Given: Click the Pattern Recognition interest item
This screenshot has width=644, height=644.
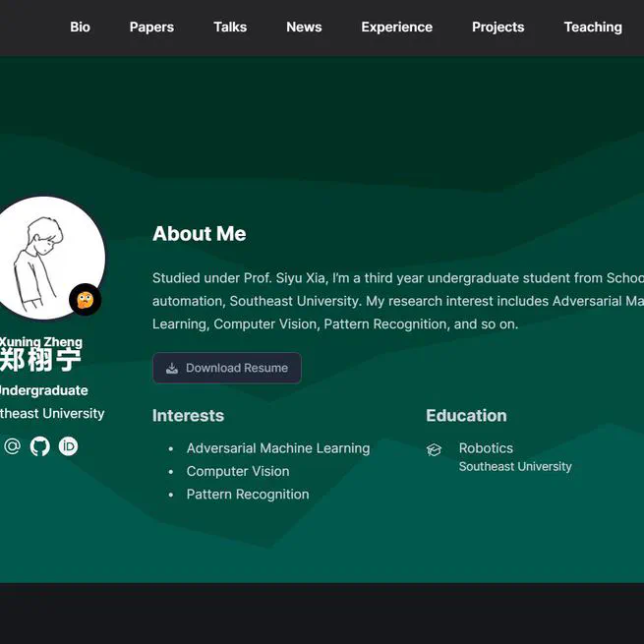Looking at the screenshot, I should tap(248, 495).
